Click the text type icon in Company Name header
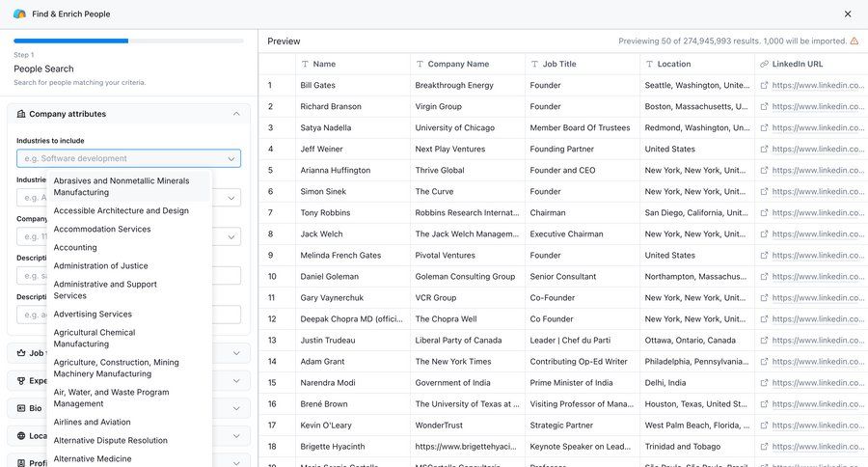This screenshot has width=868, height=467. (x=420, y=64)
